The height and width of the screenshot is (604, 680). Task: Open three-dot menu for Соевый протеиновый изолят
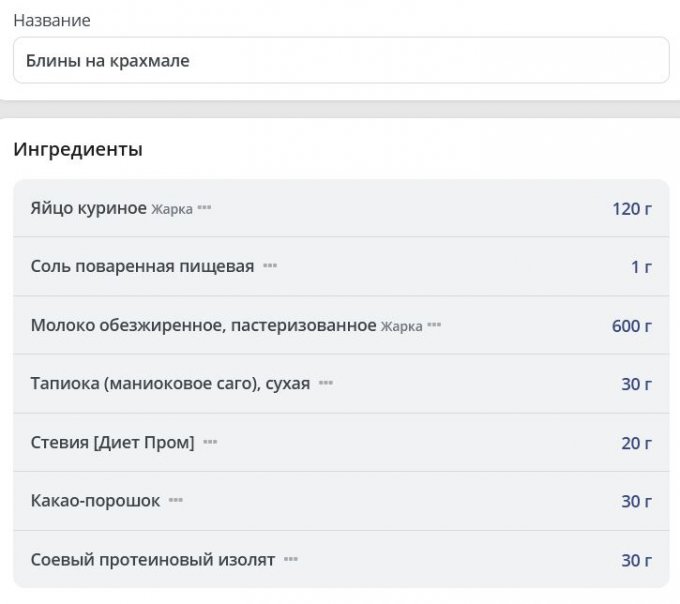291,560
